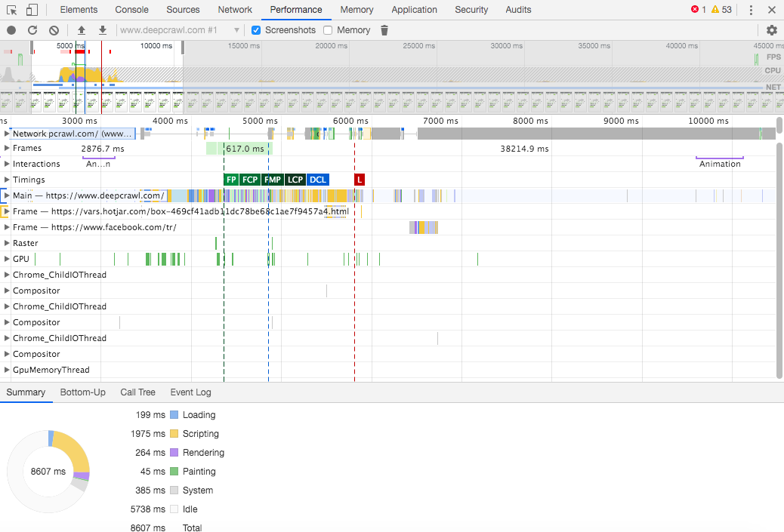Save the current performance profile
The height and width of the screenshot is (532, 784).
pos(102,30)
